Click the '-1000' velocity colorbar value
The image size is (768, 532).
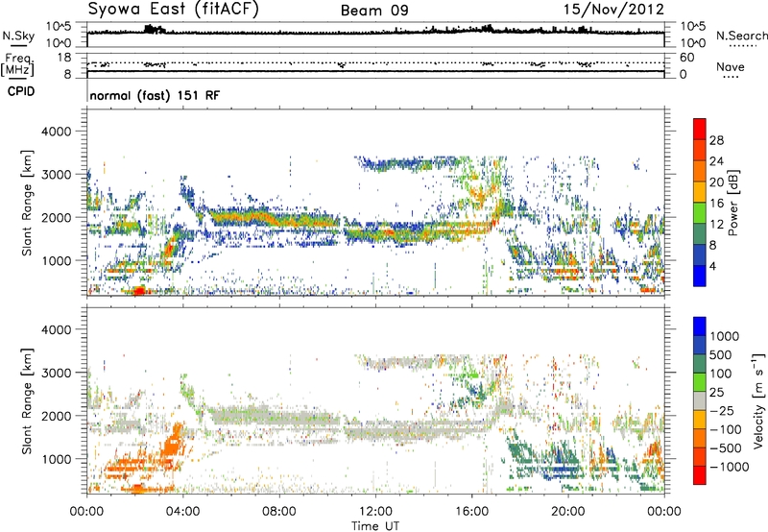(x=729, y=467)
